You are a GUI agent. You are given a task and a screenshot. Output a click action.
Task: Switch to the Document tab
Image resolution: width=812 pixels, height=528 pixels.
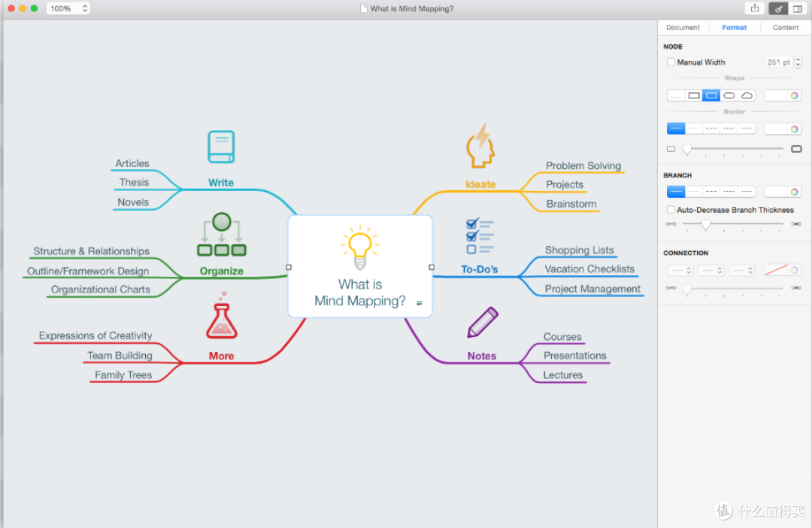(x=683, y=28)
